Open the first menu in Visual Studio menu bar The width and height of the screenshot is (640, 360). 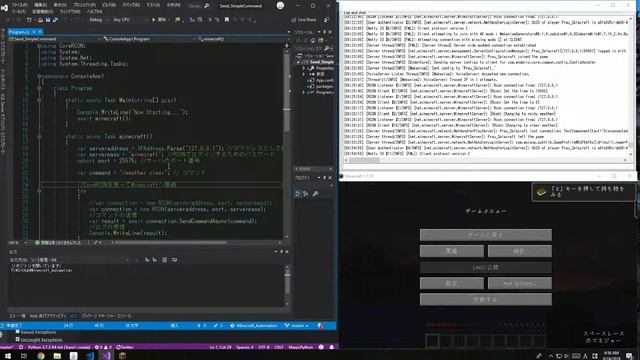point(19,5)
